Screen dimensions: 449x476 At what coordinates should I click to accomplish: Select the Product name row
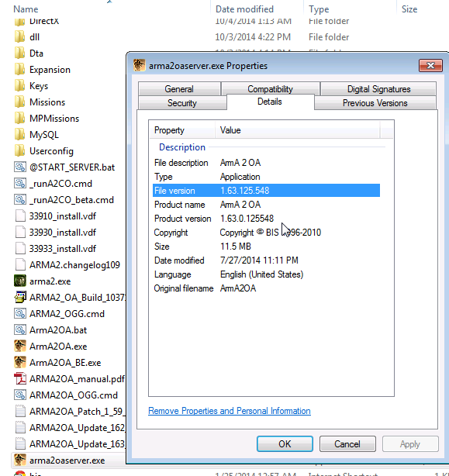266,205
